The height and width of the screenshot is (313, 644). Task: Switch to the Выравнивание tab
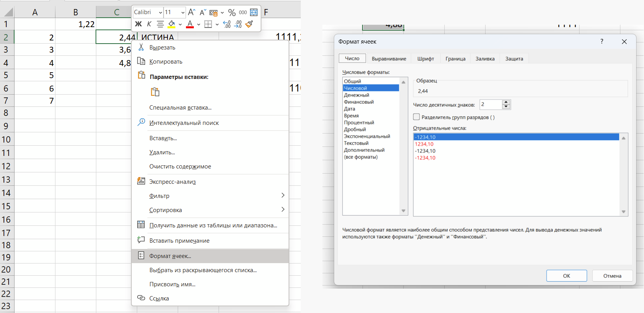(389, 59)
